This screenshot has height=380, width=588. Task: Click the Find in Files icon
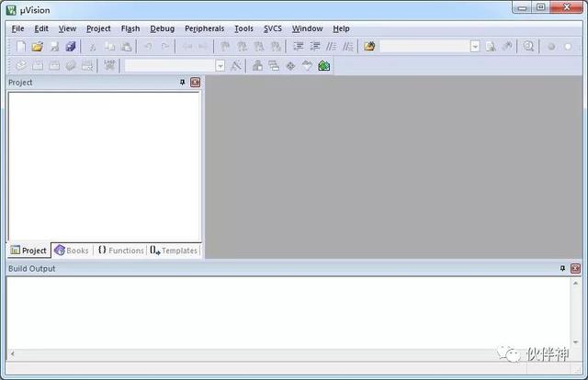pos(491,46)
